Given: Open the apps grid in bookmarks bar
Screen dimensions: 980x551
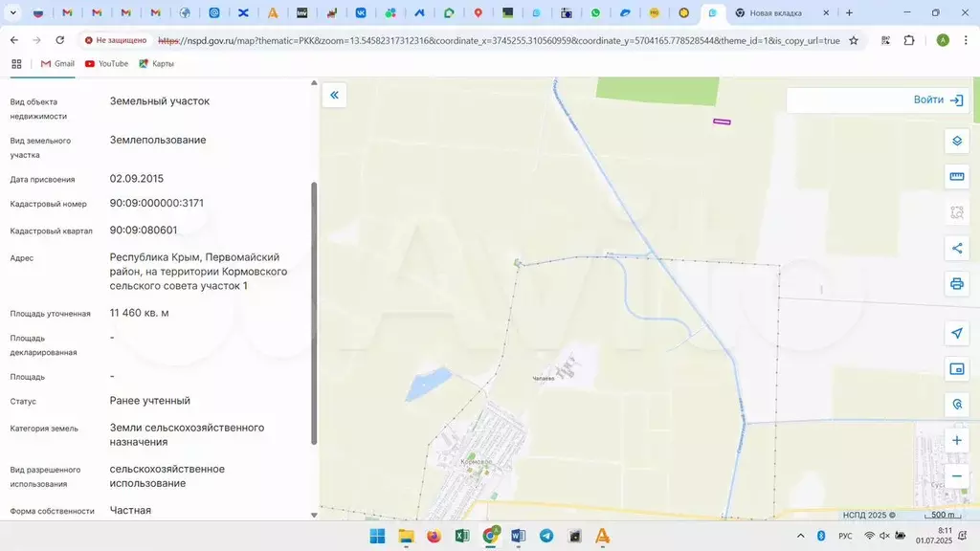Looking at the screenshot, I should pos(17,64).
